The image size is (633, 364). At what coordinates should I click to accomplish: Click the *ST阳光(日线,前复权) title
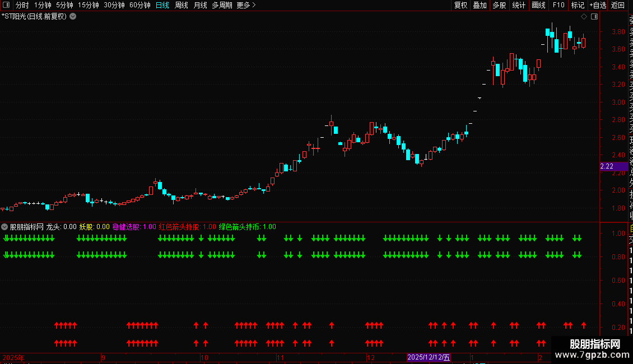(34, 17)
